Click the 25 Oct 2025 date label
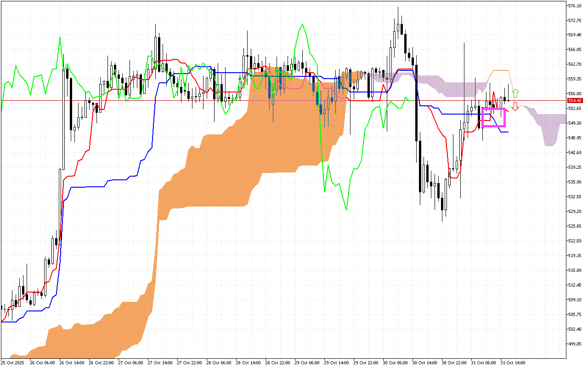Viewport: 588px width, 368px height. coord(12,362)
